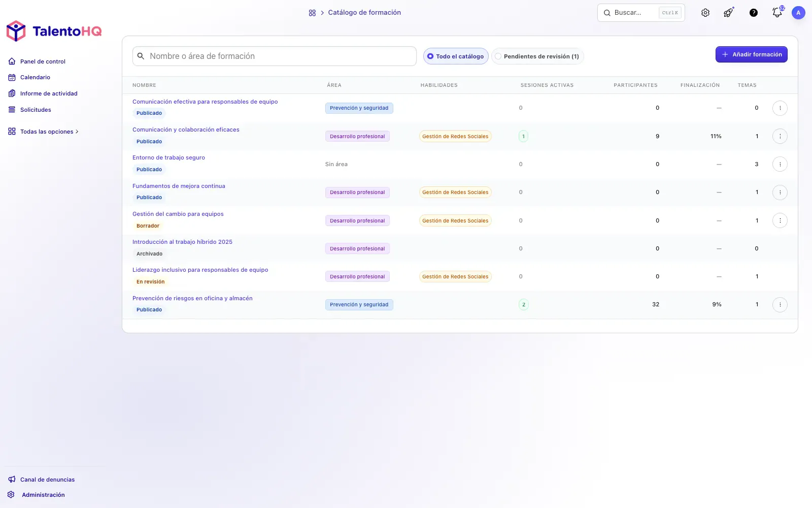Select Todo el catálogo filter

click(x=456, y=56)
